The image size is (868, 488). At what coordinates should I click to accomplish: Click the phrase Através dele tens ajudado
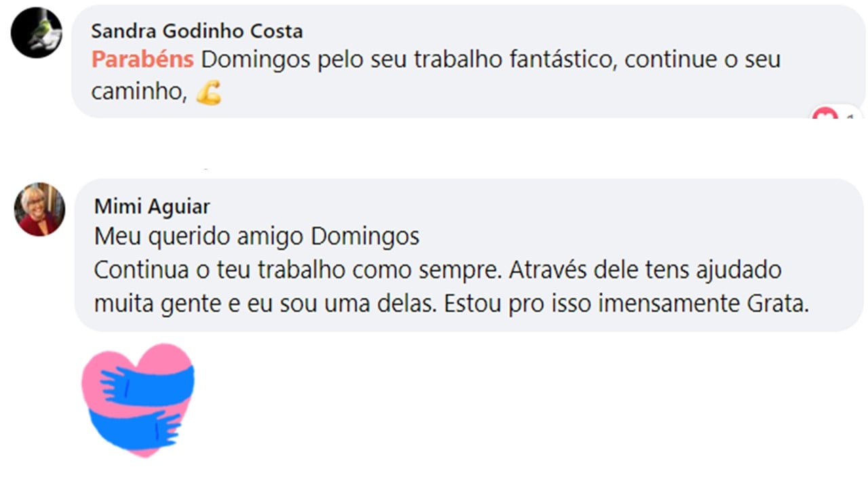click(645, 270)
